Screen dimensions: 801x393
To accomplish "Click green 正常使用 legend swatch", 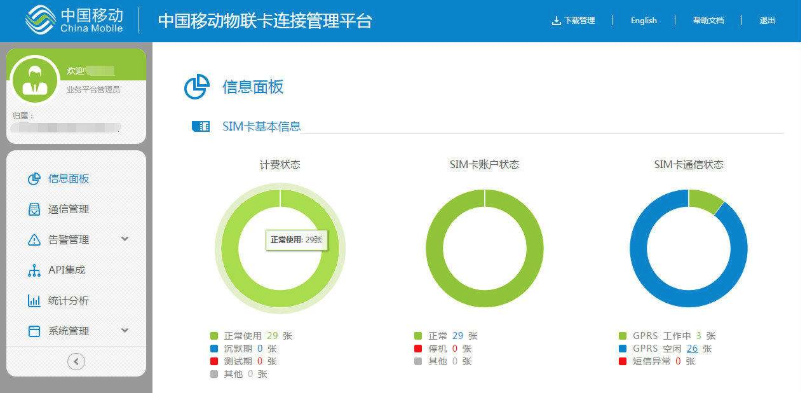I will click(214, 336).
